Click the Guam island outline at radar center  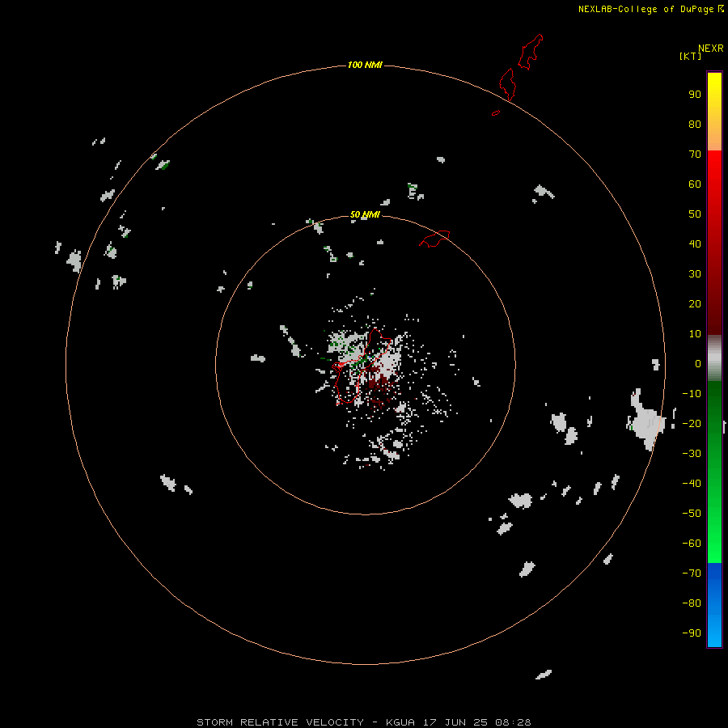(x=362, y=366)
